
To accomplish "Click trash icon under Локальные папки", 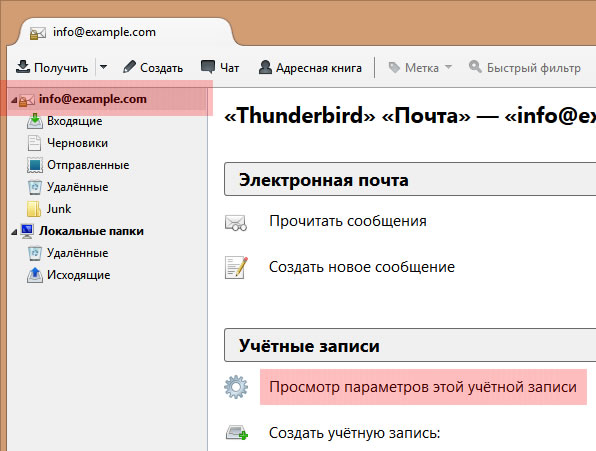I will [x=35, y=253].
